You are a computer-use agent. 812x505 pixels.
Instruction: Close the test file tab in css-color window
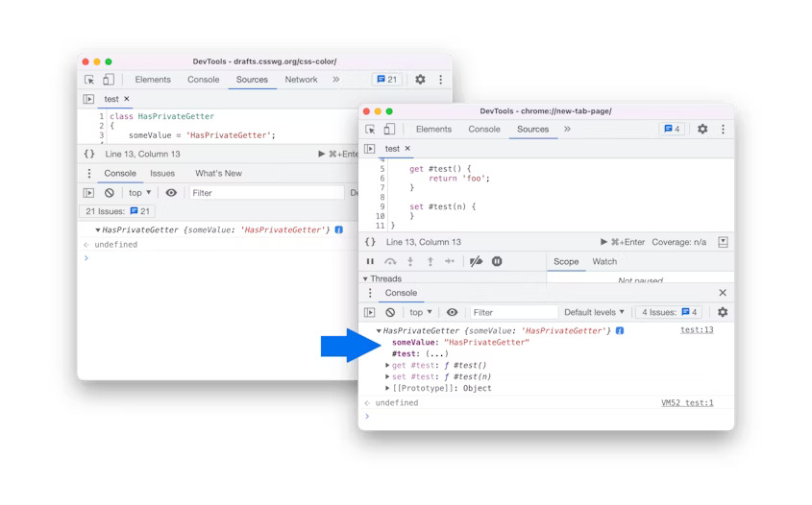coord(126,98)
